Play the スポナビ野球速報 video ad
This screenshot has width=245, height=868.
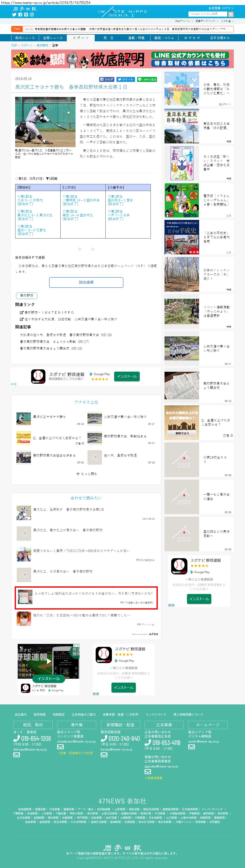tap(49, 661)
